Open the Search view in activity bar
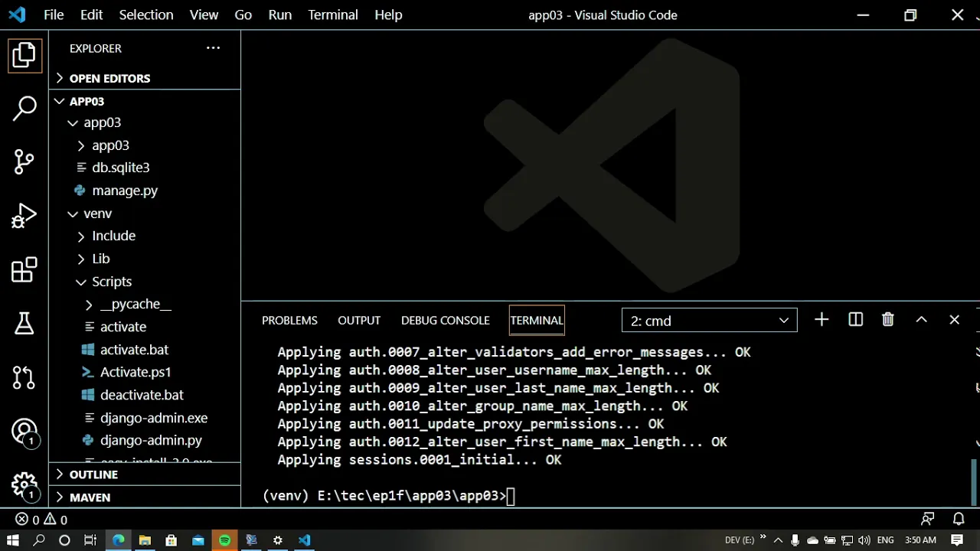980x551 pixels. click(24, 109)
